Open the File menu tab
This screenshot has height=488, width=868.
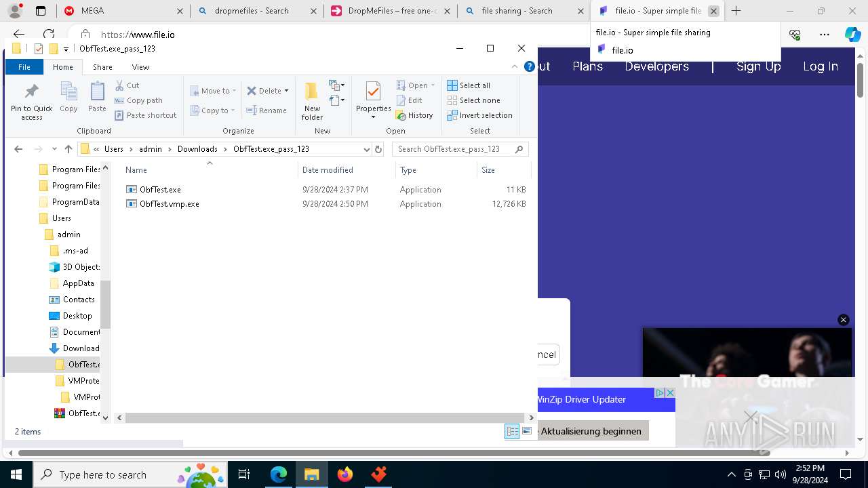click(x=24, y=67)
